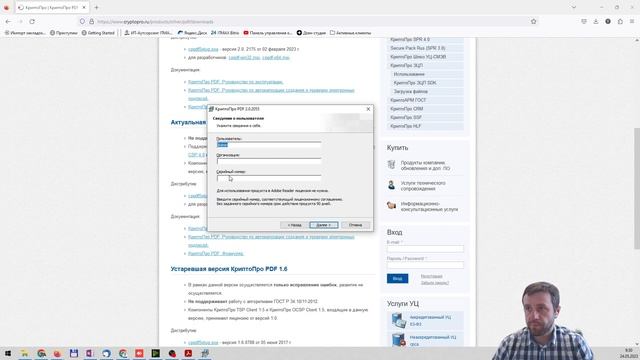
Task: Open the Extensions toolbar icon
Action: tap(620, 21)
